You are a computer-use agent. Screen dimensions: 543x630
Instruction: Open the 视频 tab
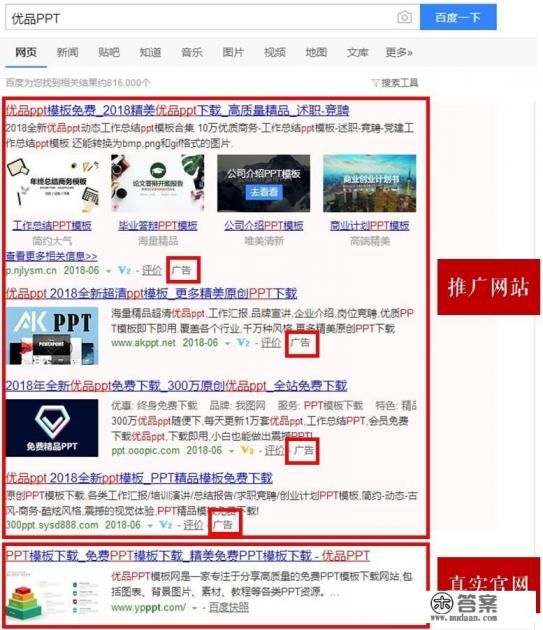point(275,52)
